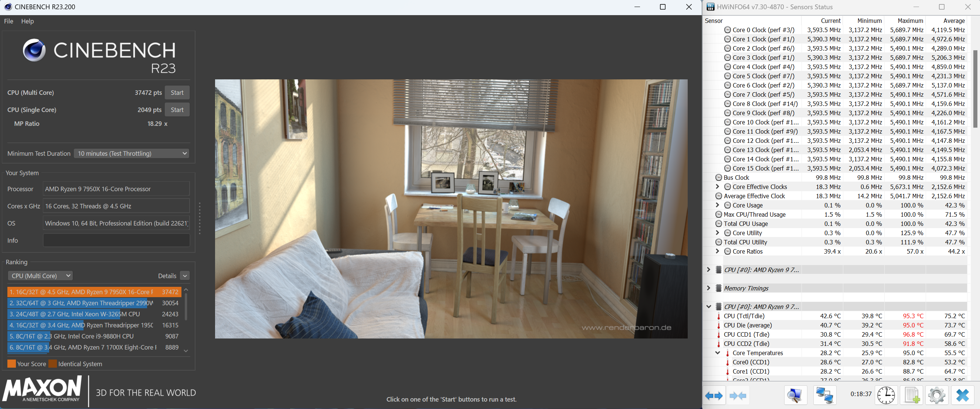980x409 pixels.
Task: Start the CPU (Single Core) test
Action: (x=177, y=110)
